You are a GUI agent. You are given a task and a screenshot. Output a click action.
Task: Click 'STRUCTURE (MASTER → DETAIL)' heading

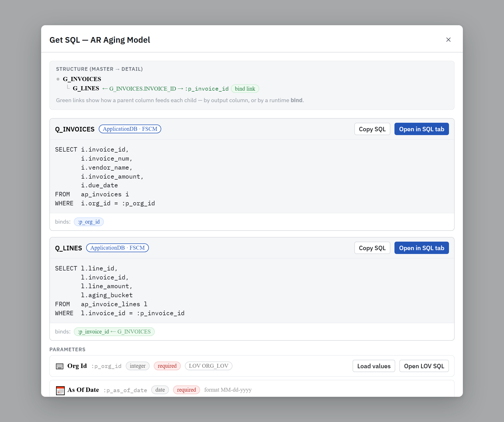[x=99, y=69]
